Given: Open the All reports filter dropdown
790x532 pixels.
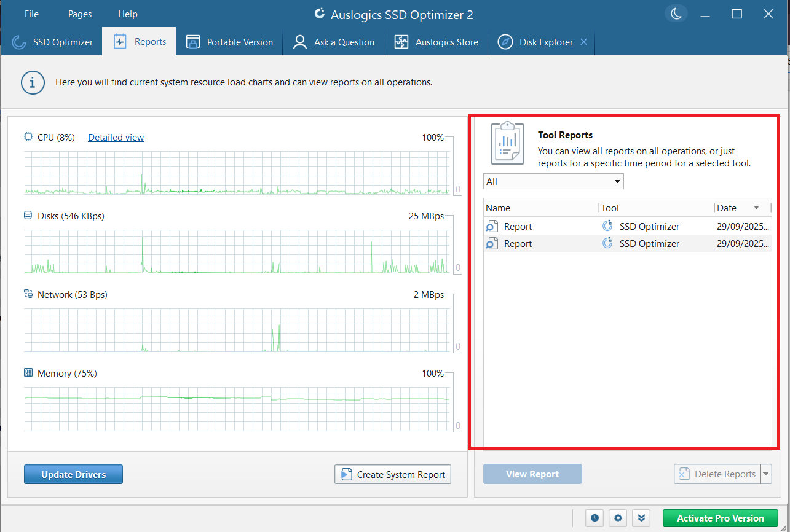Looking at the screenshot, I should click(x=553, y=181).
